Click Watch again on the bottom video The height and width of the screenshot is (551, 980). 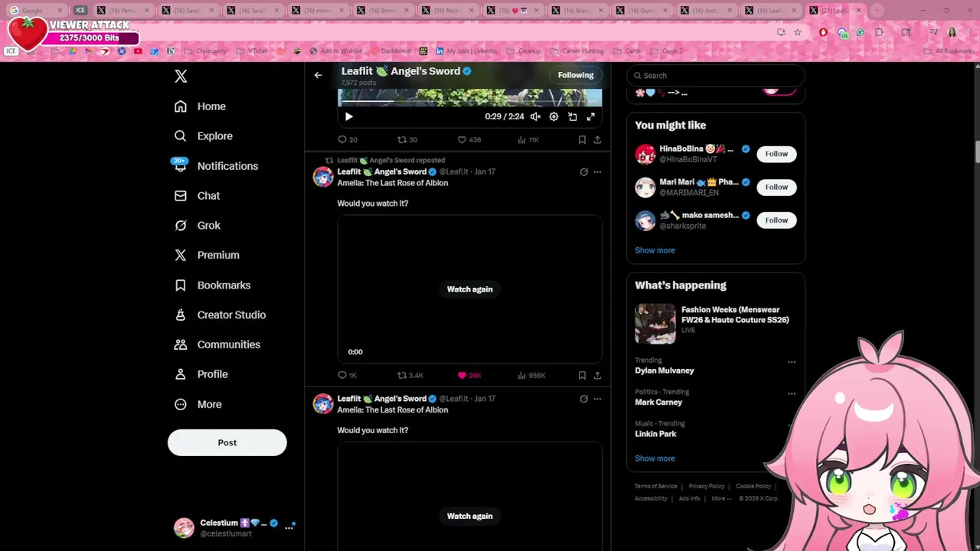tap(470, 516)
